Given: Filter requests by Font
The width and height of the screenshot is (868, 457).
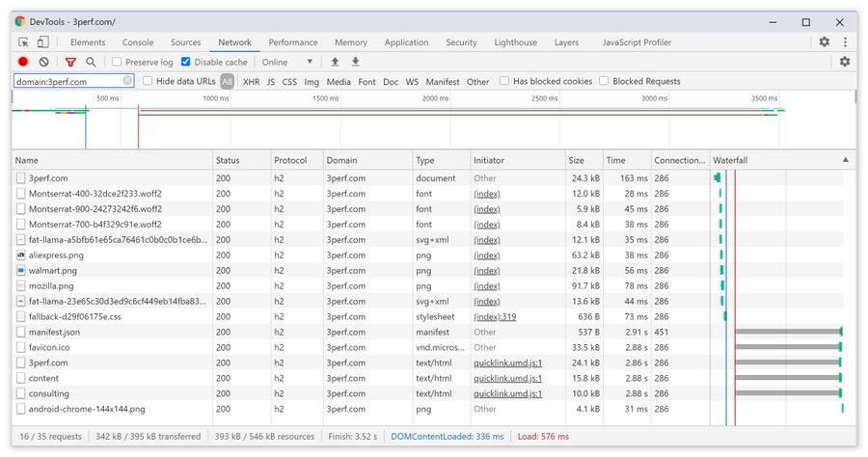Looking at the screenshot, I should (366, 81).
